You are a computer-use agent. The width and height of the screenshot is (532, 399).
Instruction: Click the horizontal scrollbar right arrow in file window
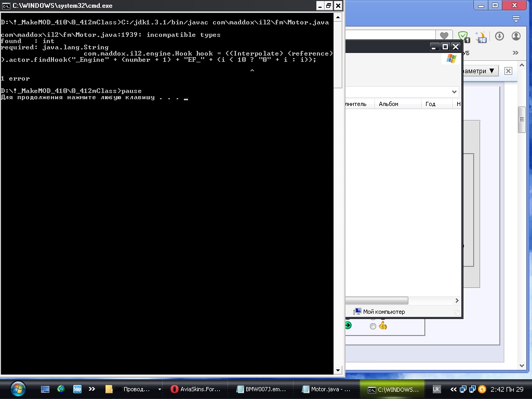457,301
